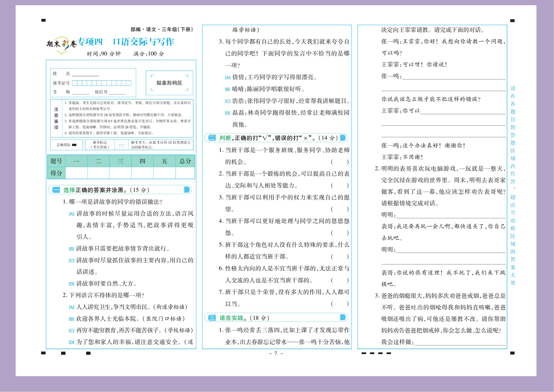Click the section 三 icon beside 语言实践
The height and width of the screenshot is (392, 554).
pos(212,318)
